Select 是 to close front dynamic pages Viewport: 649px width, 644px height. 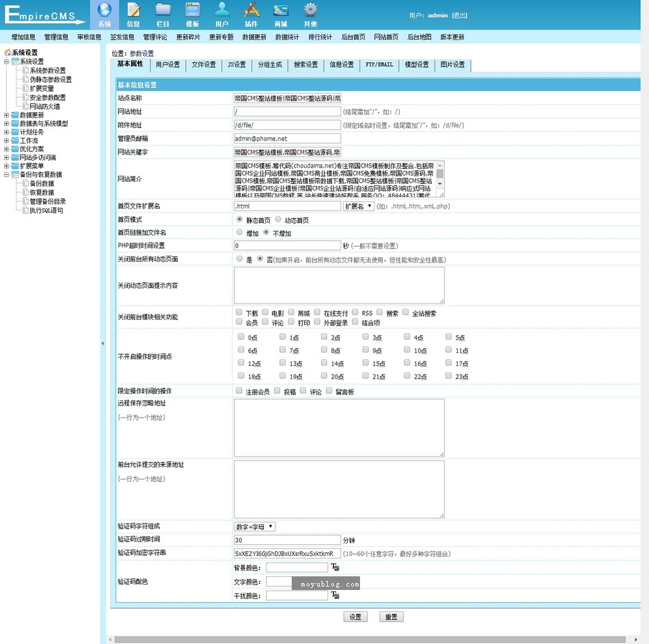pos(239,259)
